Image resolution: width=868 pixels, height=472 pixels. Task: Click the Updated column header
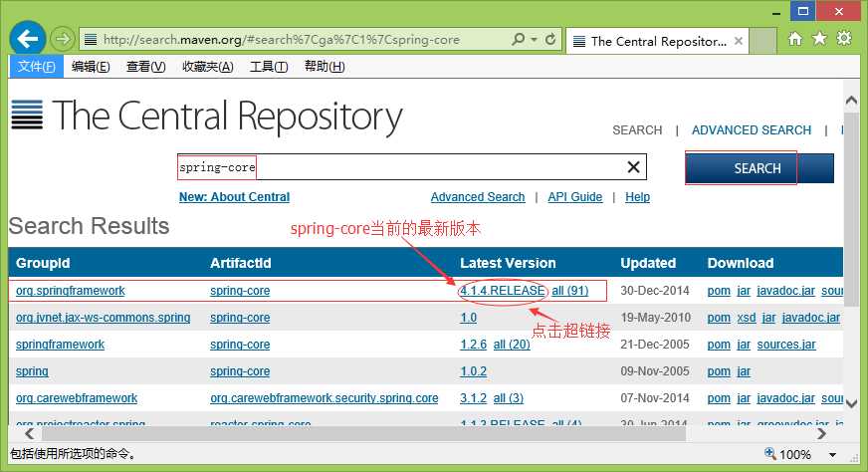click(x=648, y=263)
